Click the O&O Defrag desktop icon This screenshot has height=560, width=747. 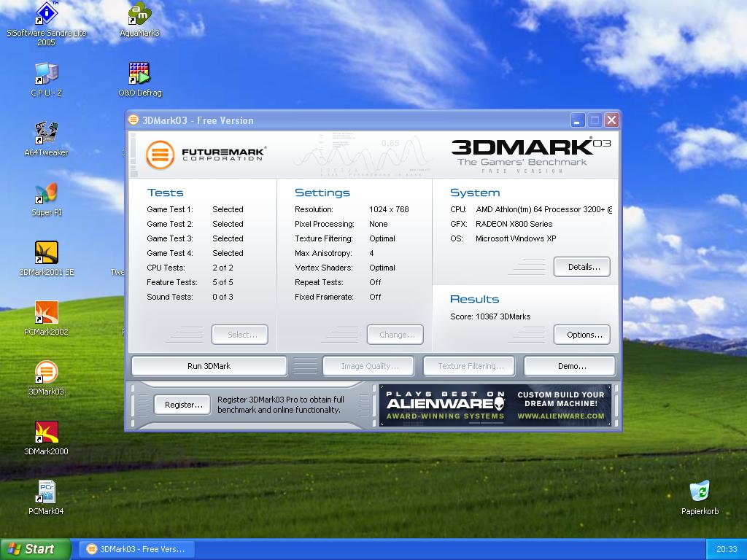point(139,74)
